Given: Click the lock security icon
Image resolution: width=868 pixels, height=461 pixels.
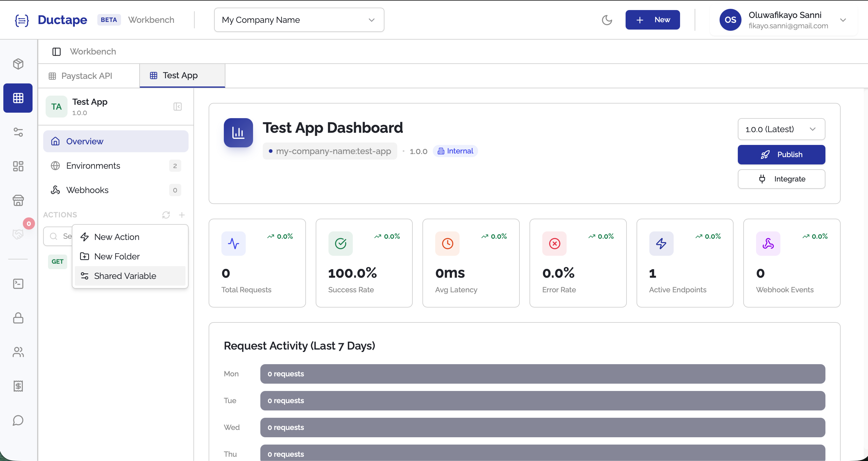Looking at the screenshot, I should point(18,318).
